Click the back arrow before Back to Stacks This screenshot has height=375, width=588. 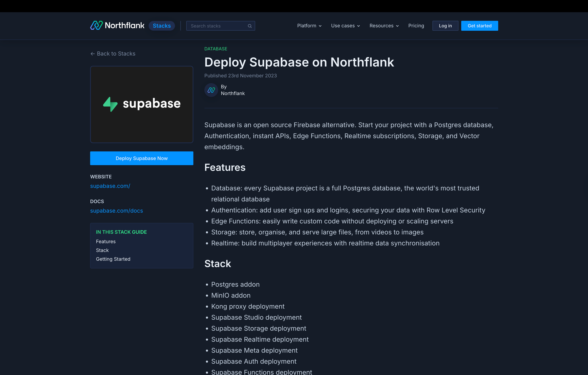[93, 54]
